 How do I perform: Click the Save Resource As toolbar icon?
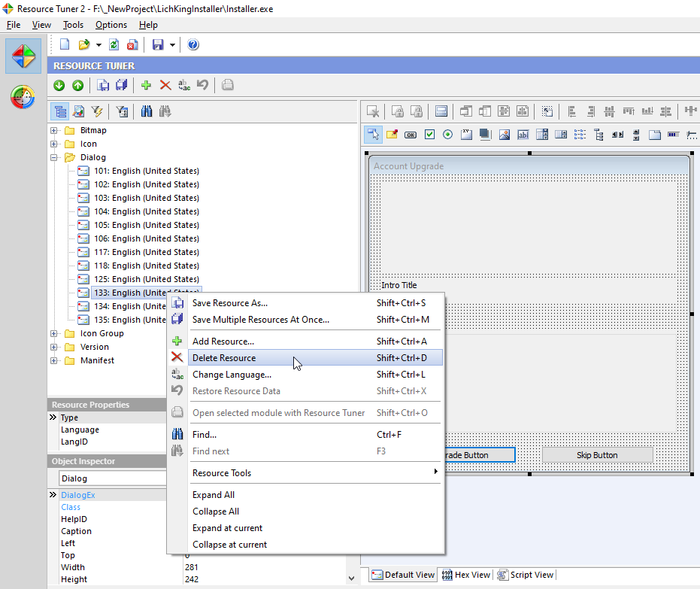click(x=103, y=85)
